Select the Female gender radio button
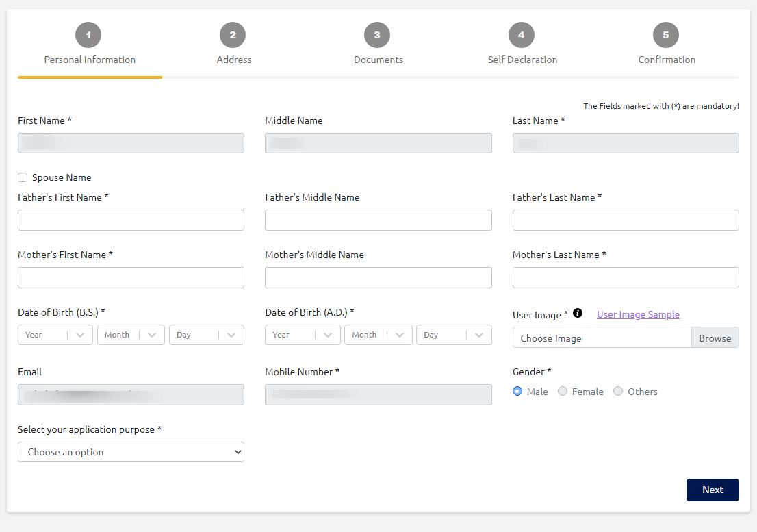 pyautogui.click(x=563, y=391)
